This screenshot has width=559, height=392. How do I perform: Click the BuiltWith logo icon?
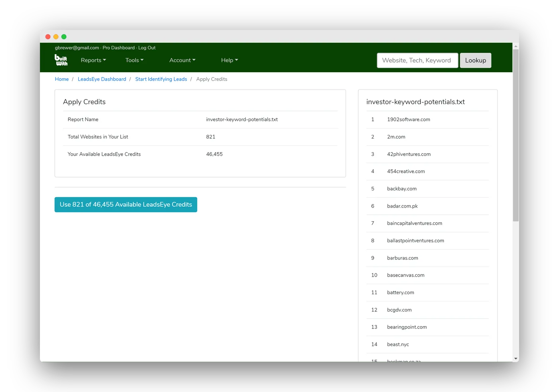(x=61, y=60)
